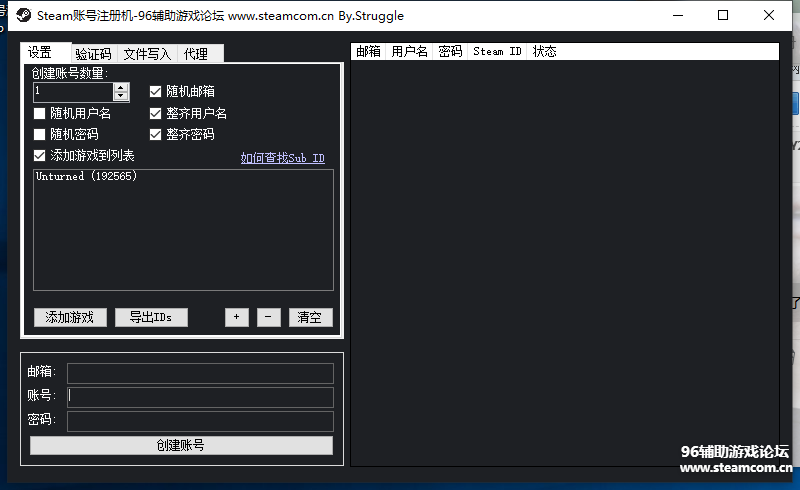Switch to the 验证码 tab
The image size is (800, 490).
click(93, 54)
